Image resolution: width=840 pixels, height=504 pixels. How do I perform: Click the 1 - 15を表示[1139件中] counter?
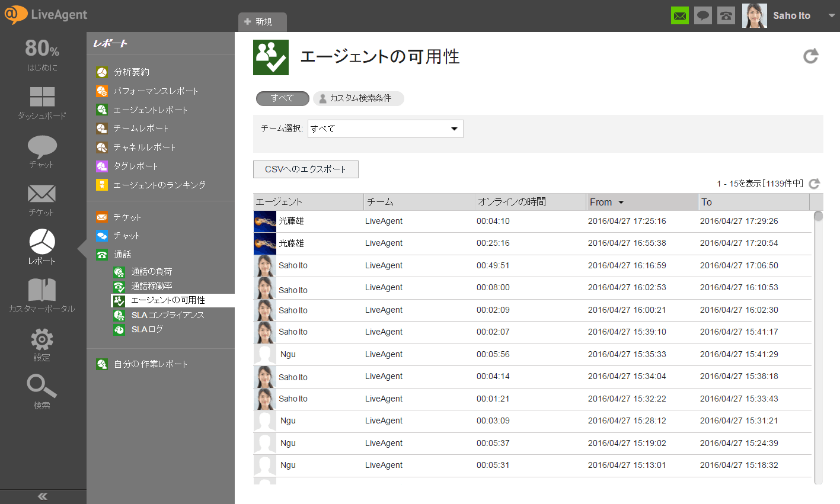(760, 184)
